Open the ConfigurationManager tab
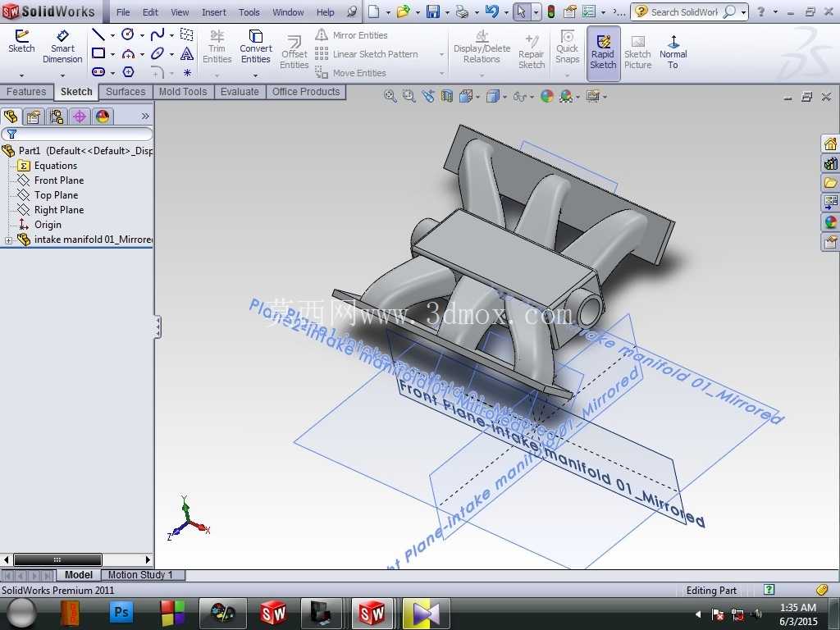The height and width of the screenshot is (630, 840). 57,116
